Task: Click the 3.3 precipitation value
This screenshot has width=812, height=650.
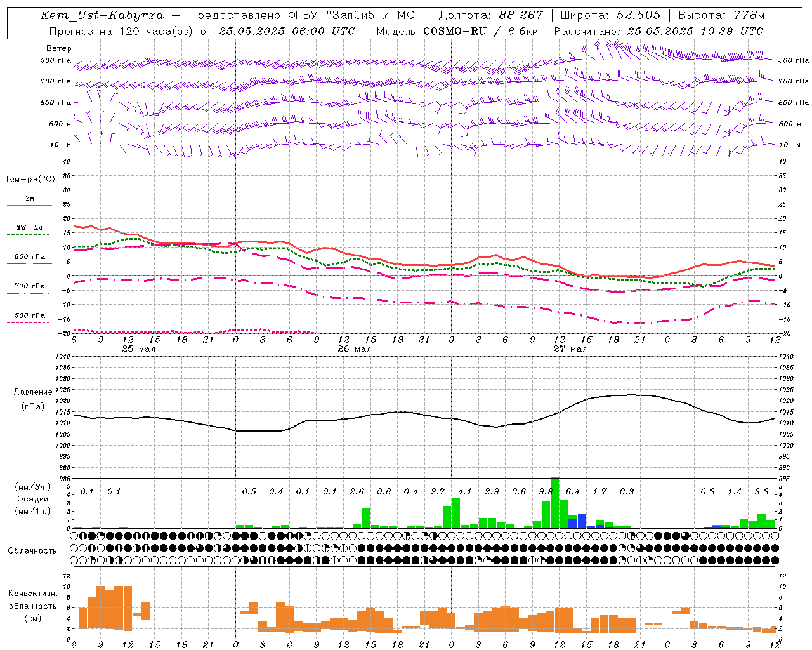Action: click(761, 492)
